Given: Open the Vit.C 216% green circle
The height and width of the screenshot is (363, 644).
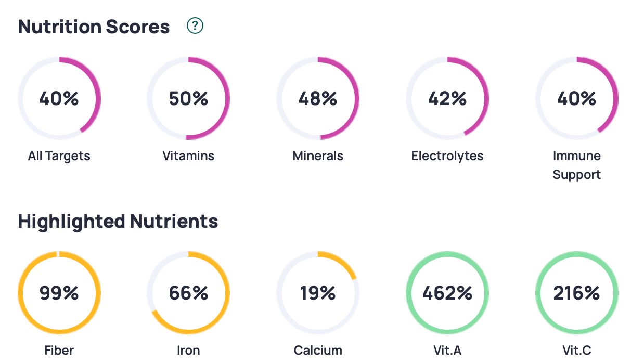Looking at the screenshot, I should pyautogui.click(x=576, y=293).
